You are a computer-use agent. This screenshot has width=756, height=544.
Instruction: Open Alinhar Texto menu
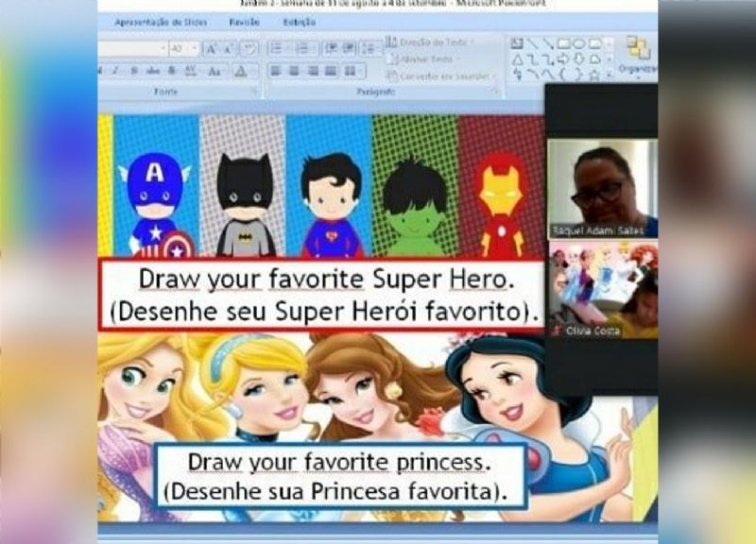[422, 59]
